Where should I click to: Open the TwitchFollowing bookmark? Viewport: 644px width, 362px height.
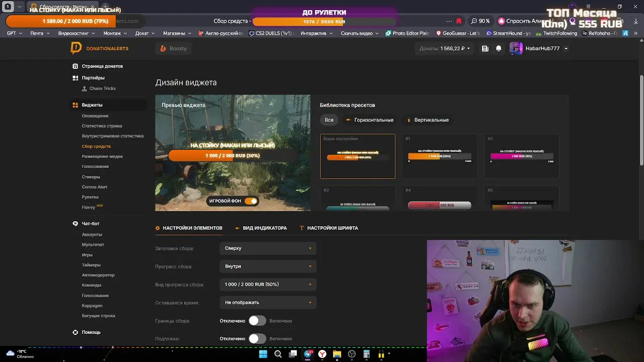[x=556, y=33]
